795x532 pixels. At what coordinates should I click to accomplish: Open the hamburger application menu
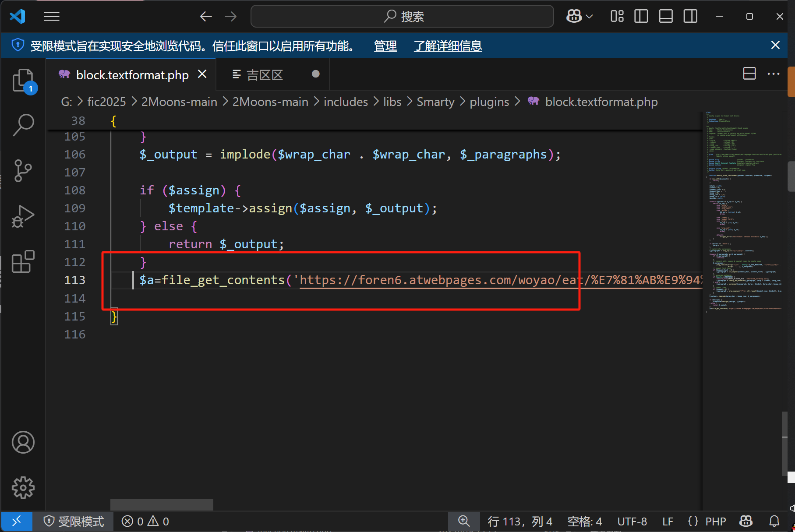coord(52,17)
